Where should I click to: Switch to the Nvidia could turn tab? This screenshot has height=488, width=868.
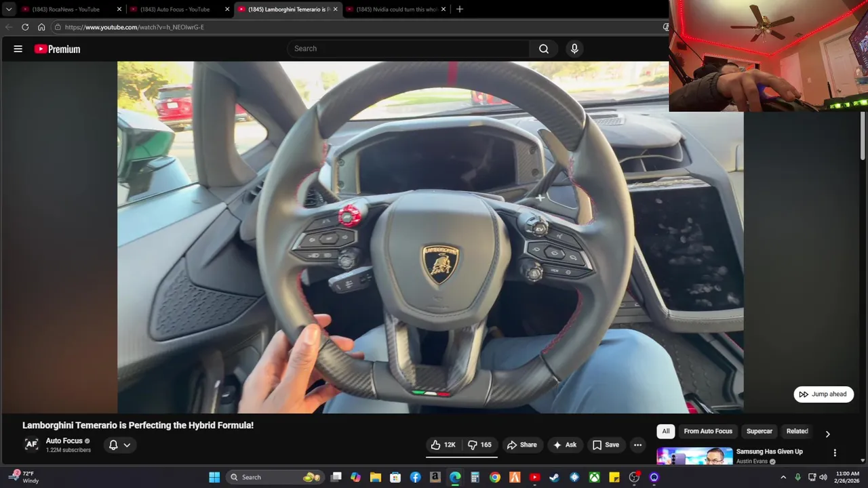tap(395, 9)
